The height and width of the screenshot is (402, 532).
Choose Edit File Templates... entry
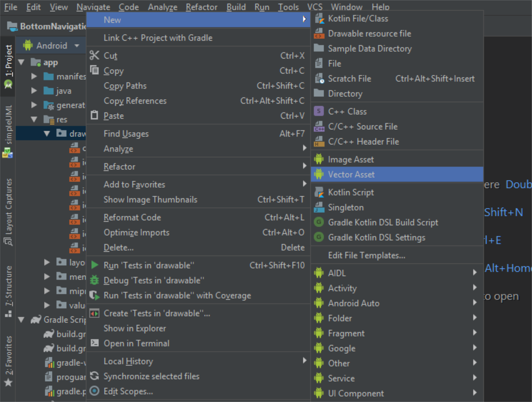(x=397, y=255)
